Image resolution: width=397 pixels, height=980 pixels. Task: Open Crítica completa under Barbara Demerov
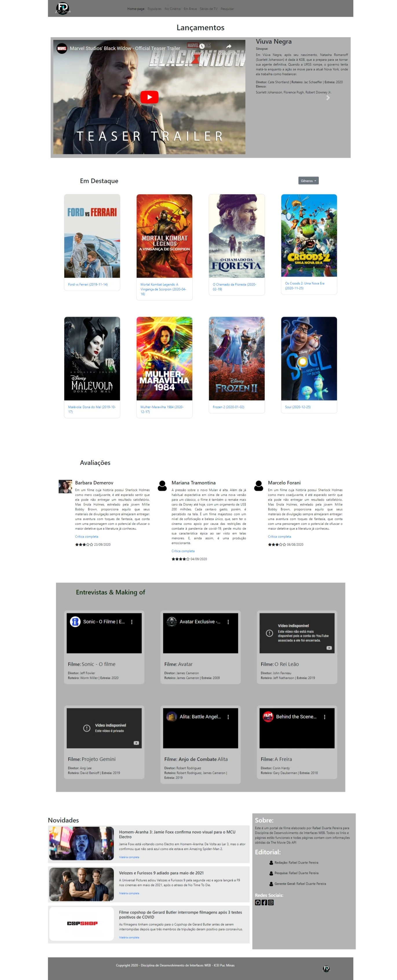[87, 537]
